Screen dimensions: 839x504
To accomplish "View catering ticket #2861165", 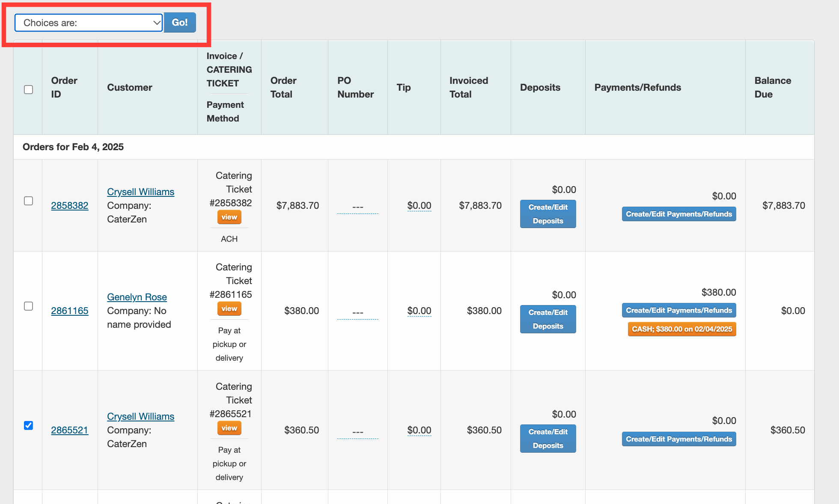I will tap(229, 309).
